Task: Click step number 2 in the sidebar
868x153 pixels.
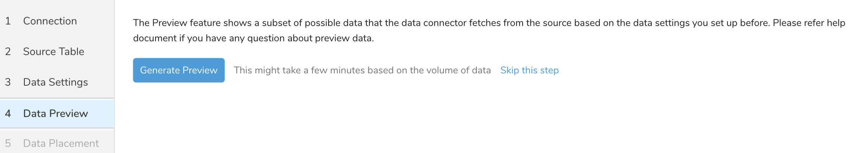Action: click(x=8, y=52)
